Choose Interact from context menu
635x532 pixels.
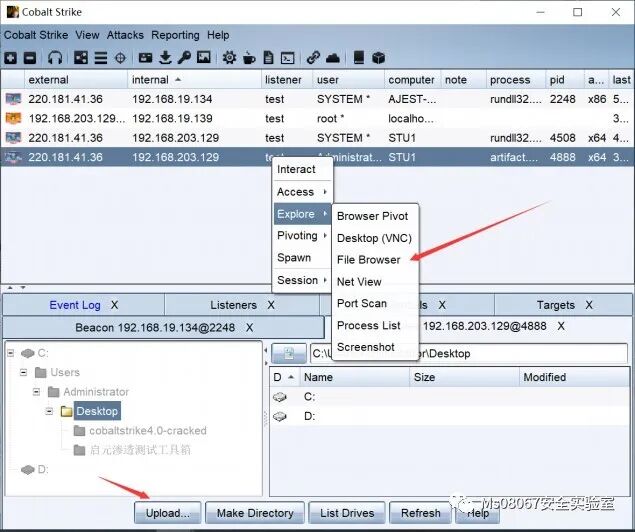click(302, 169)
